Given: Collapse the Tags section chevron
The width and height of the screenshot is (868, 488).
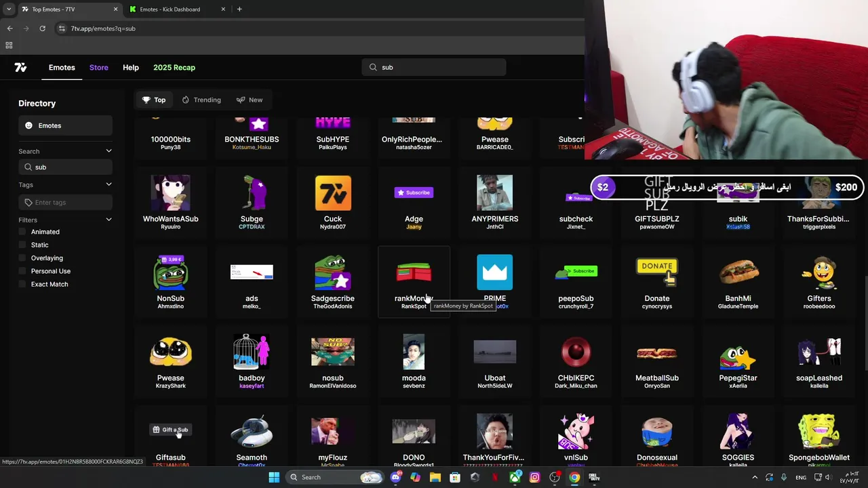Looking at the screenshot, I should (108, 184).
